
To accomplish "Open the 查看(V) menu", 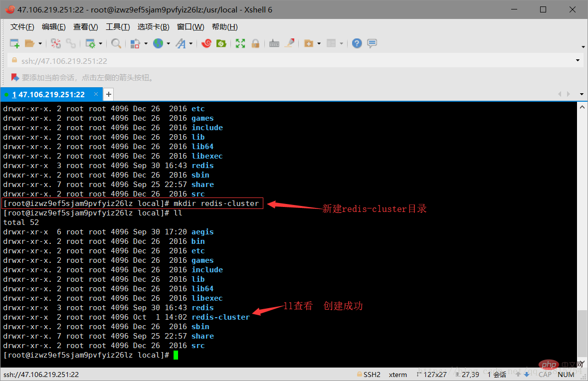I will click(x=85, y=27).
